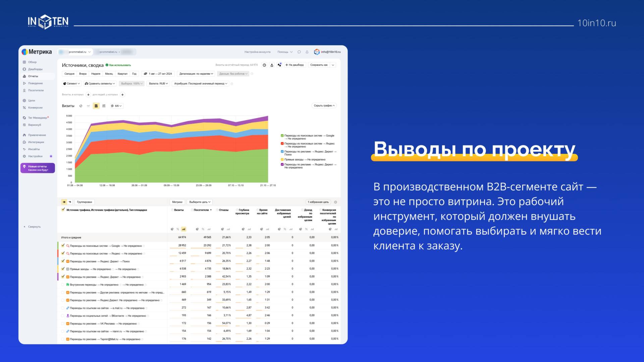Switch to the line chart icon
This screenshot has height=362, width=644.
tap(89, 106)
